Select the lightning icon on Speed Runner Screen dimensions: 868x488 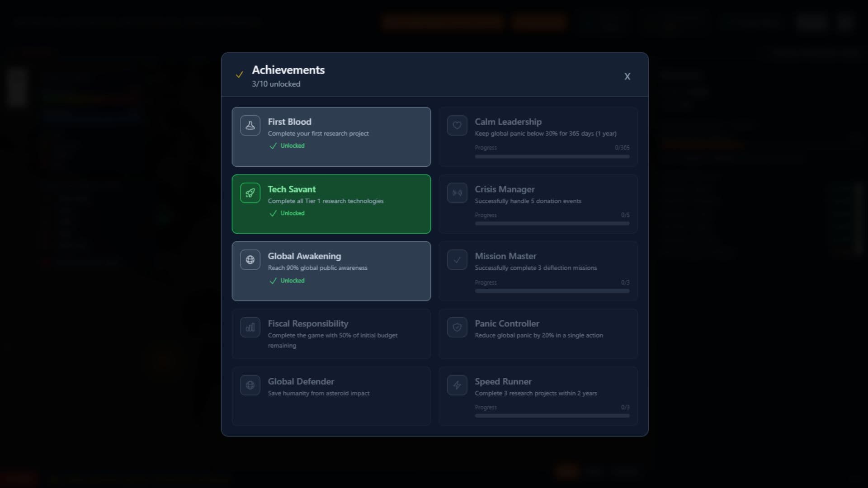457,385
